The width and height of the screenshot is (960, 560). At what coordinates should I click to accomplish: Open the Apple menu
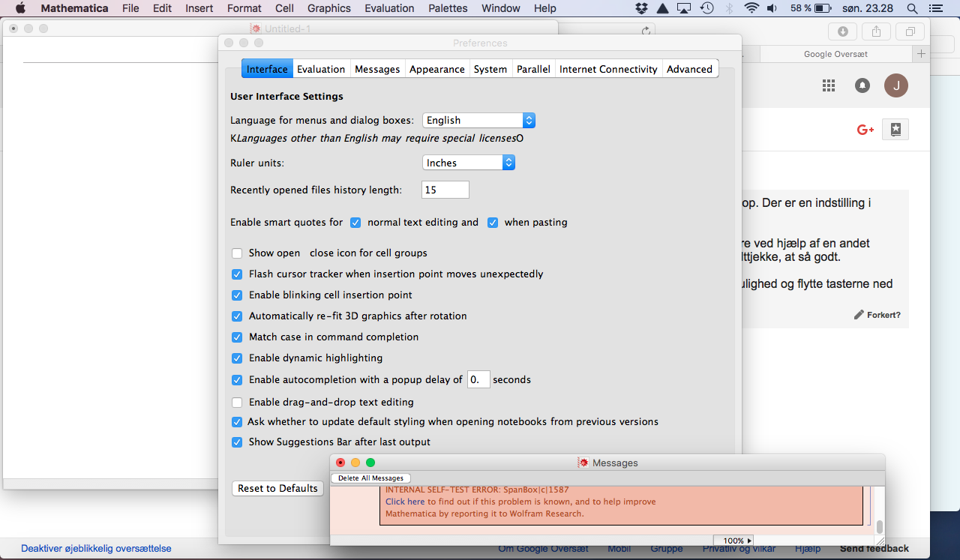pyautogui.click(x=20, y=8)
